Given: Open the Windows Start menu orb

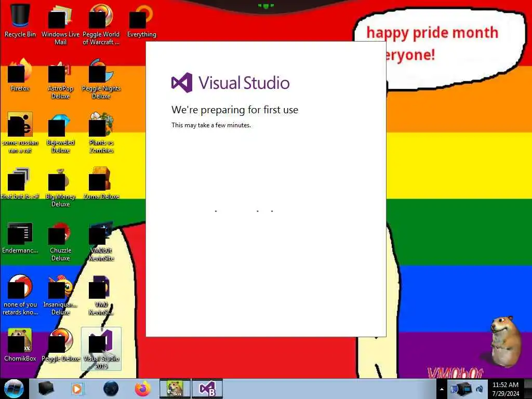Looking at the screenshot, I should pos(14,389).
